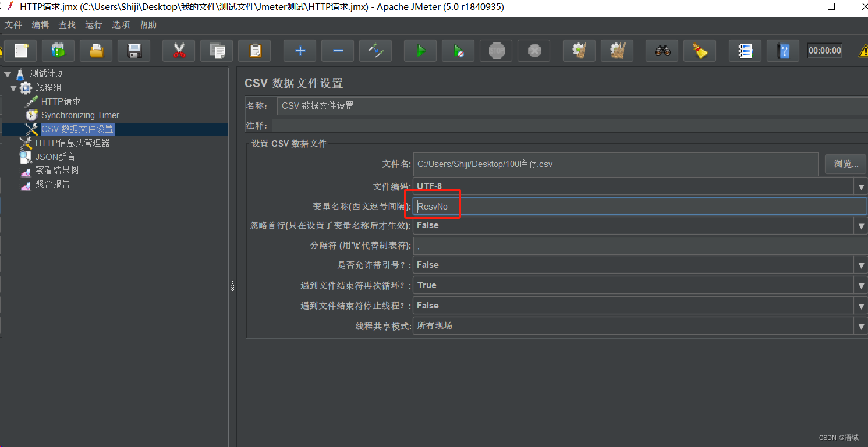
Task: Select CSV 数据文件设置 in the tree
Action: 77,129
